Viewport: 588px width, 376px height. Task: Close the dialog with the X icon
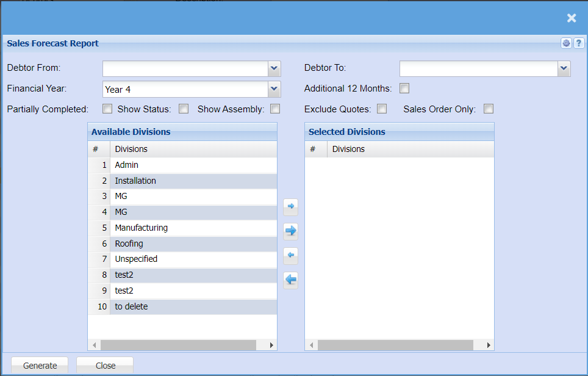point(572,18)
